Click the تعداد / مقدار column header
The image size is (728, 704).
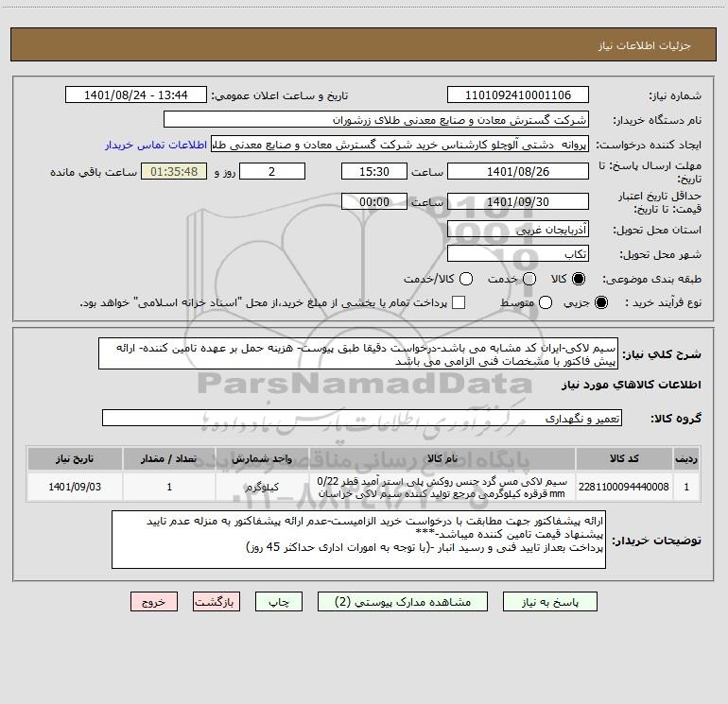point(169,459)
